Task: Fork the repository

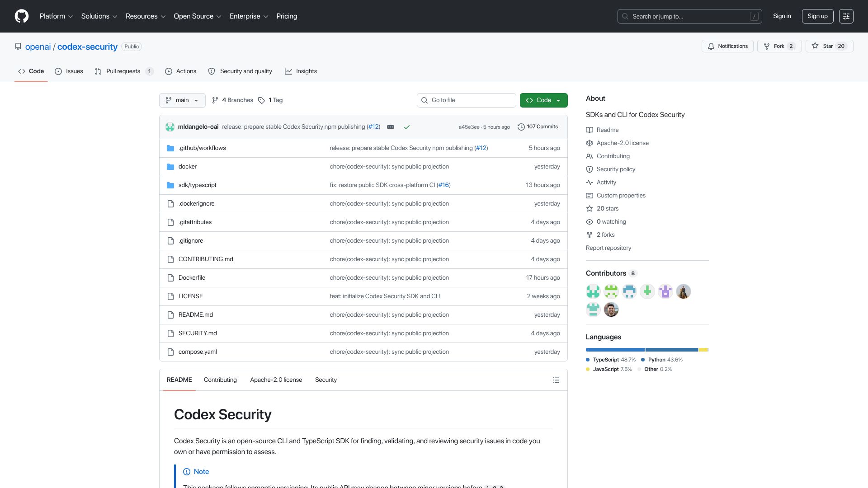Action: pos(779,46)
